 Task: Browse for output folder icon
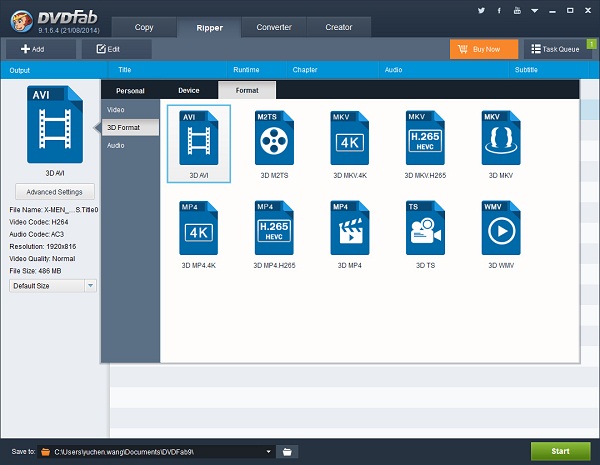pos(287,452)
